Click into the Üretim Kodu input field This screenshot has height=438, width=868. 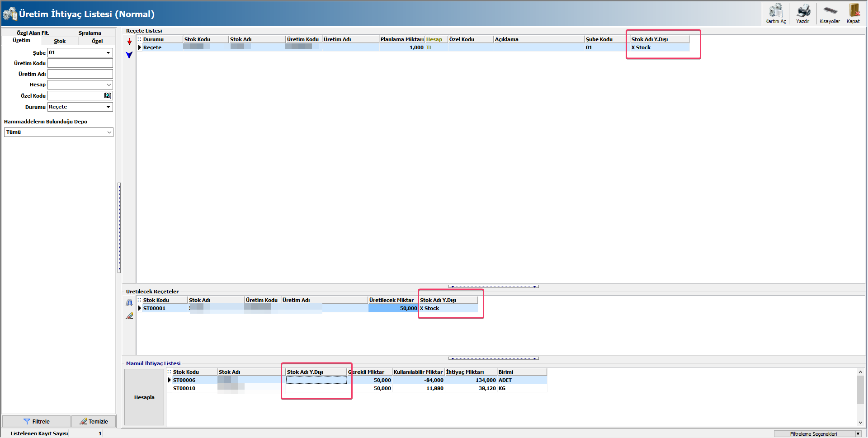(x=80, y=63)
